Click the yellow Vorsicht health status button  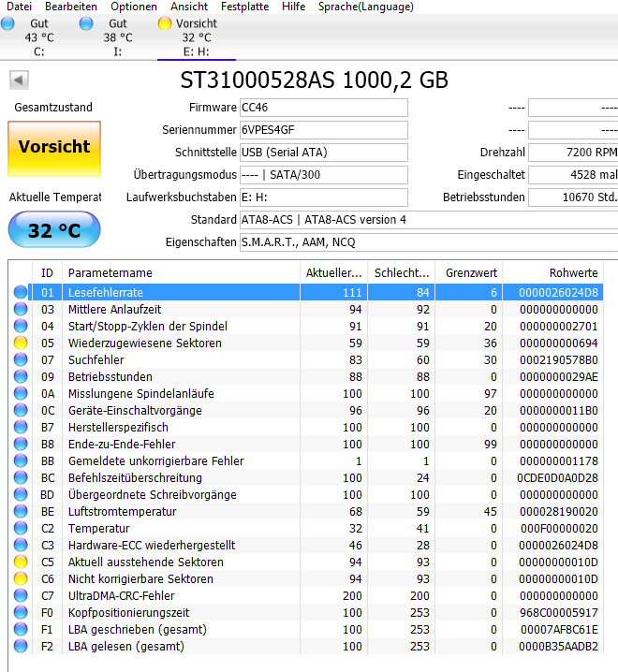pos(54,149)
